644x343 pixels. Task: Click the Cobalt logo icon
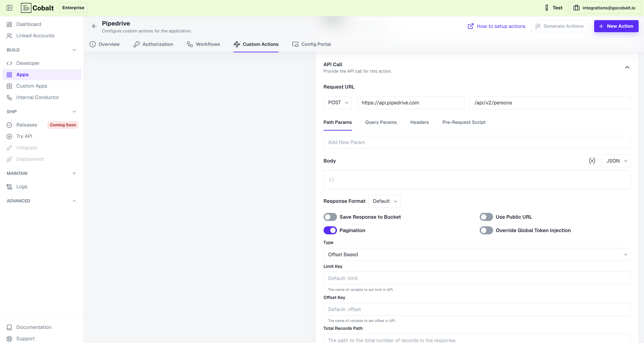tap(26, 8)
